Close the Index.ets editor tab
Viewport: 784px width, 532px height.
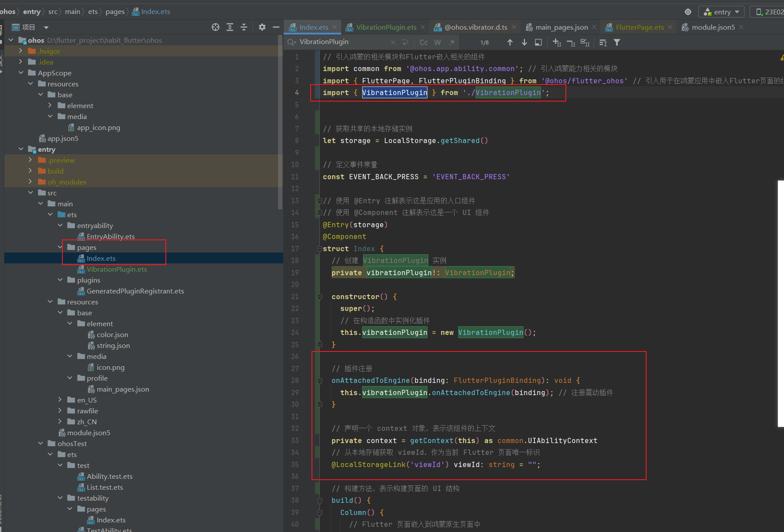[x=335, y=27]
